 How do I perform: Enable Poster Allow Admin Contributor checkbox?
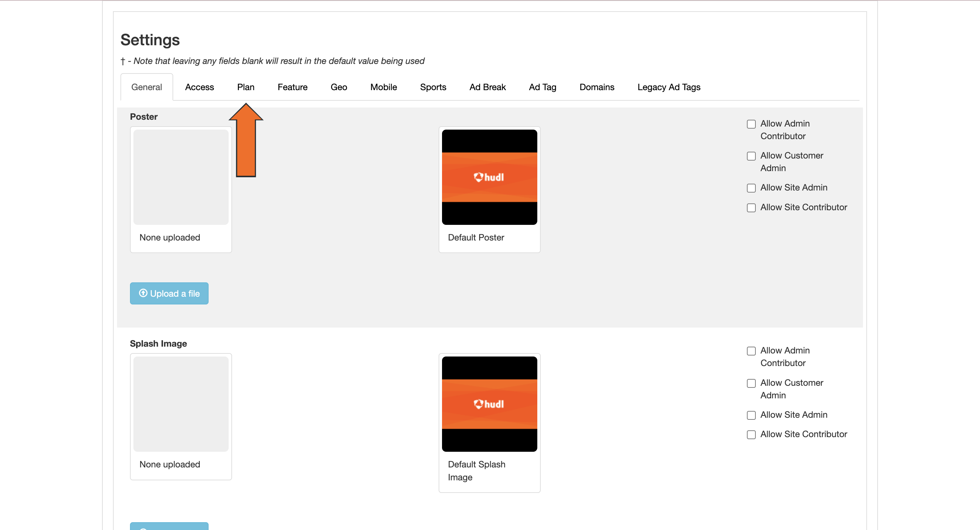[x=751, y=124]
